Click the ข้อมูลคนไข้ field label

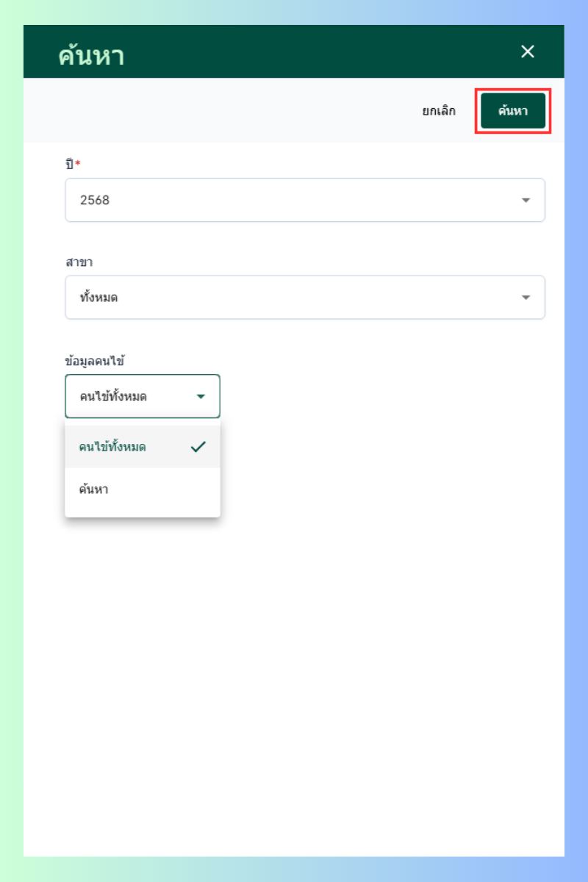click(94, 361)
